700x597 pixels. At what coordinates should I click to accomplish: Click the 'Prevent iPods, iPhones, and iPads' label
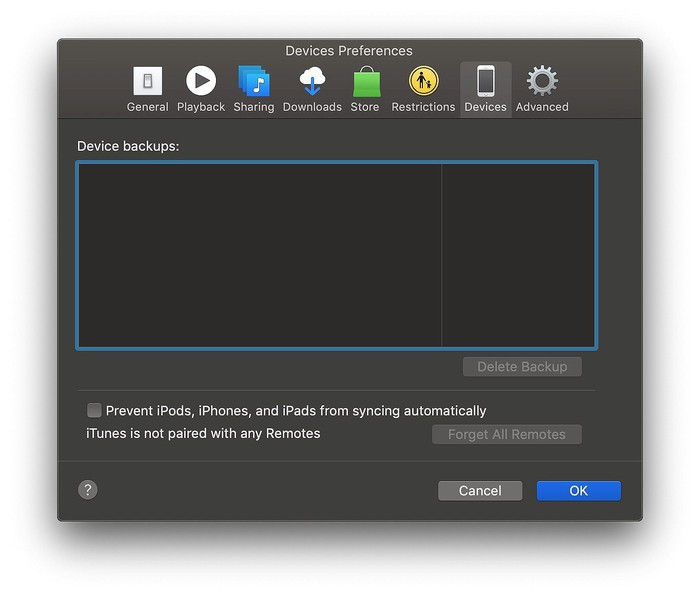tap(296, 411)
